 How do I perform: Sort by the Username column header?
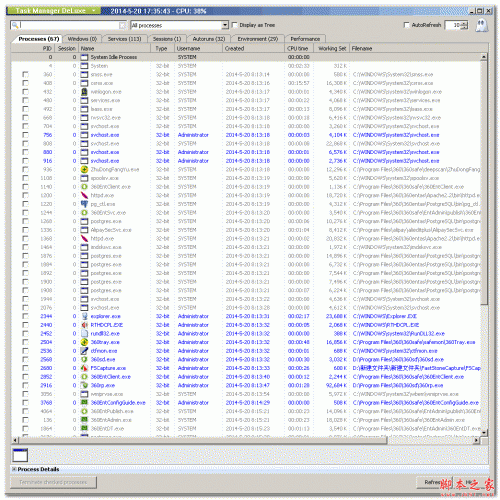pyautogui.click(x=199, y=48)
